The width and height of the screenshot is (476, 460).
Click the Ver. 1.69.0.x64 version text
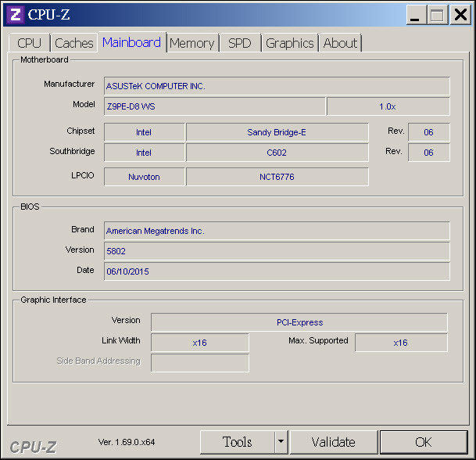[127, 442]
